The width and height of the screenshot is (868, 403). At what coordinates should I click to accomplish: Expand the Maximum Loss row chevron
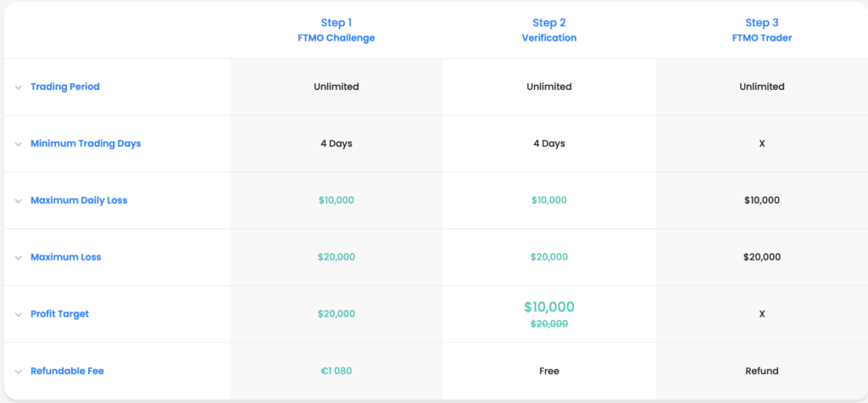point(19,258)
